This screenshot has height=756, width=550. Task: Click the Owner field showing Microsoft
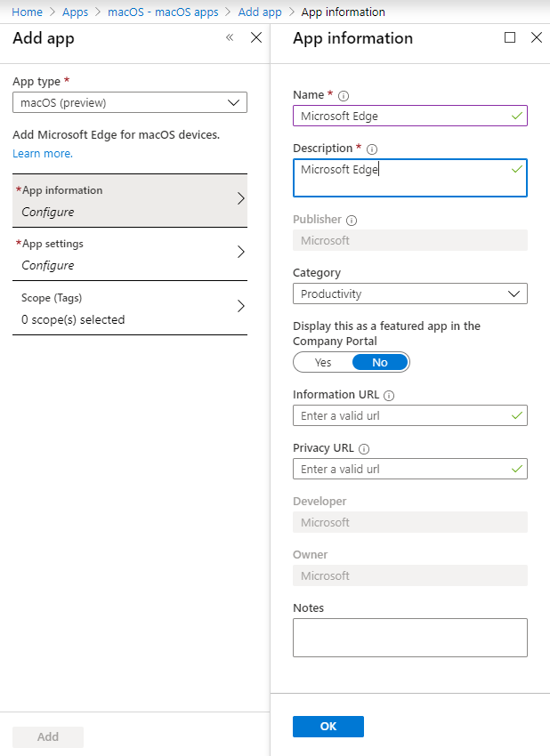pos(410,575)
